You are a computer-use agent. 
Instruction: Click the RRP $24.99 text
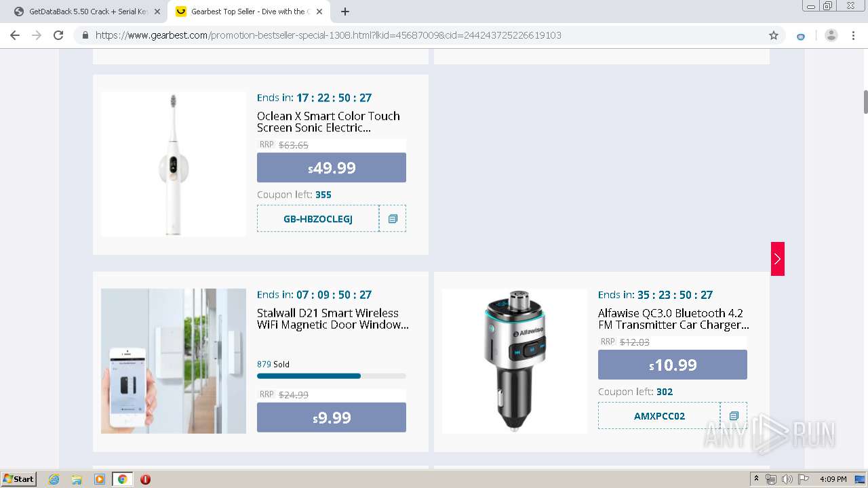click(x=284, y=394)
